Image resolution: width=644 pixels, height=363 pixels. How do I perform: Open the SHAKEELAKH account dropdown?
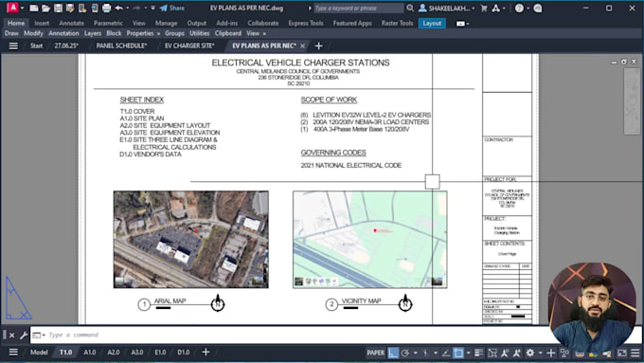pos(446,8)
